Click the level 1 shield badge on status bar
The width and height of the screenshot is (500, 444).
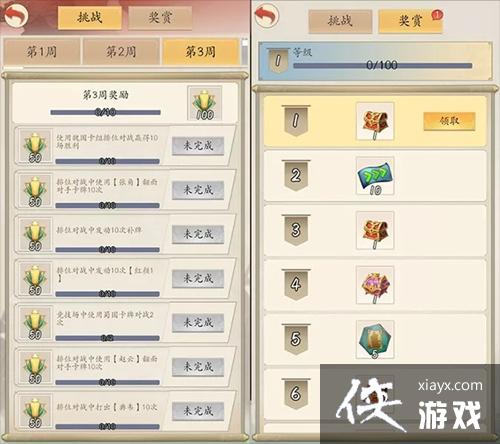click(x=278, y=60)
